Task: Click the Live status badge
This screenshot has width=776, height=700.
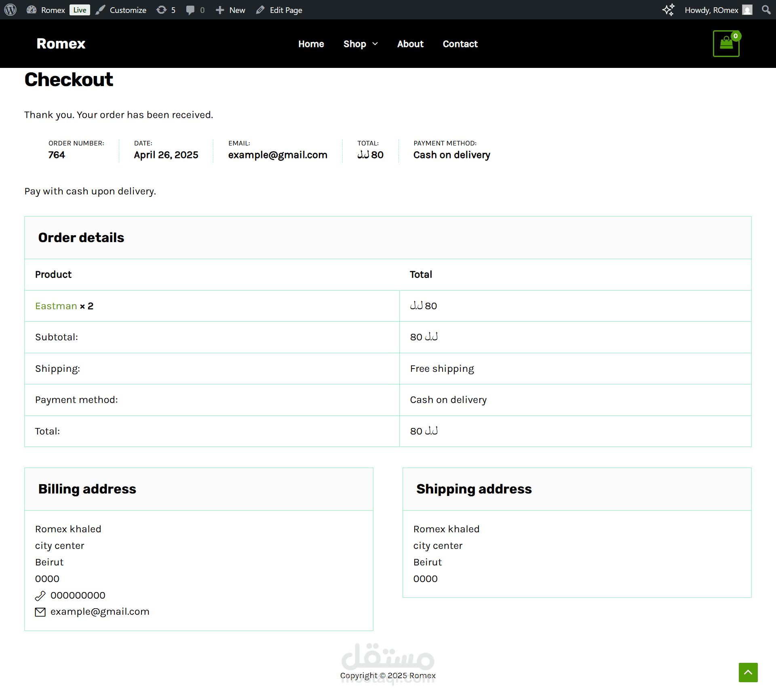Action: tap(80, 10)
